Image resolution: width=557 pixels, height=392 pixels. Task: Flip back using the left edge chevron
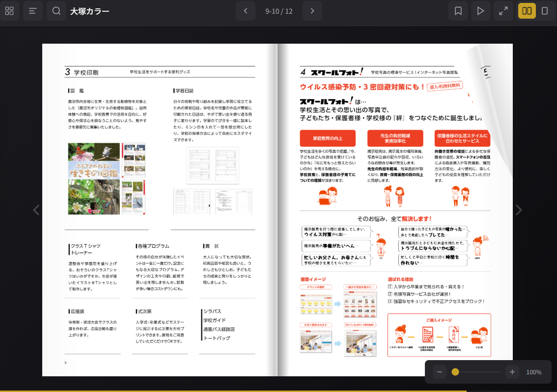point(36,210)
